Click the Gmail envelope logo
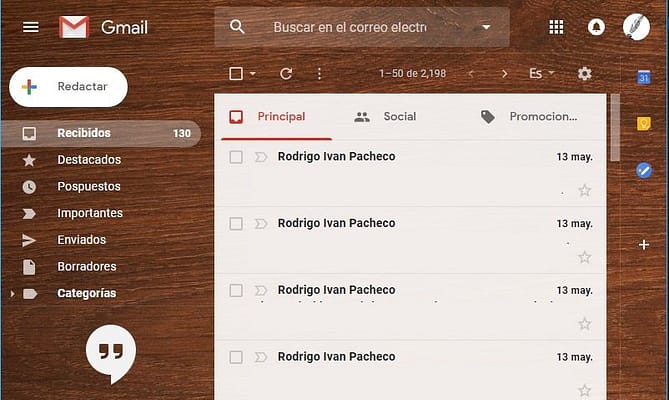The height and width of the screenshot is (400, 669). [x=74, y=27]
